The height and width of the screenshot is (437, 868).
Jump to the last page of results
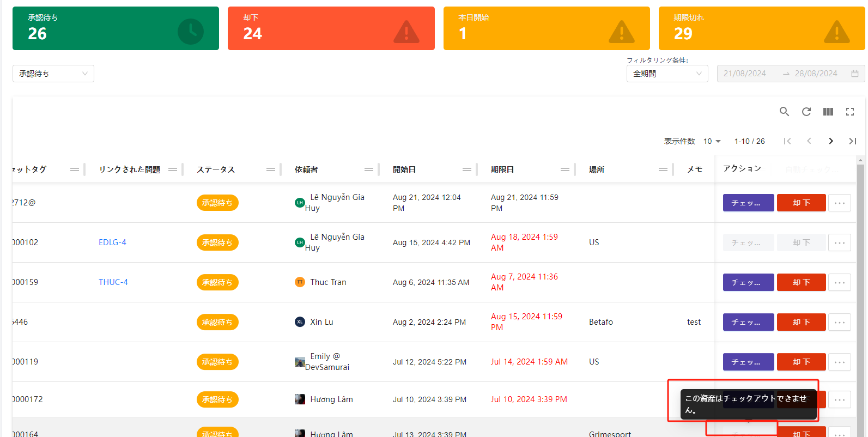click(853, 141)
